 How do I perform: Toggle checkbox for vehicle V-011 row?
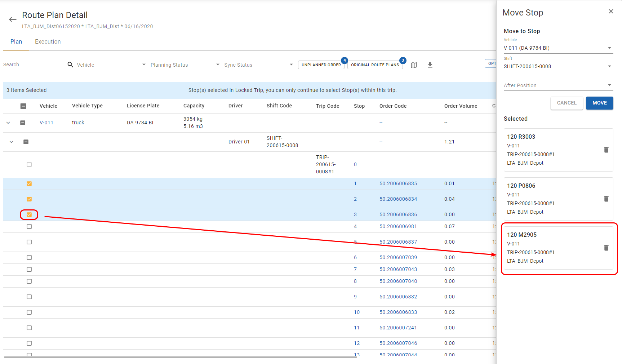23,123
